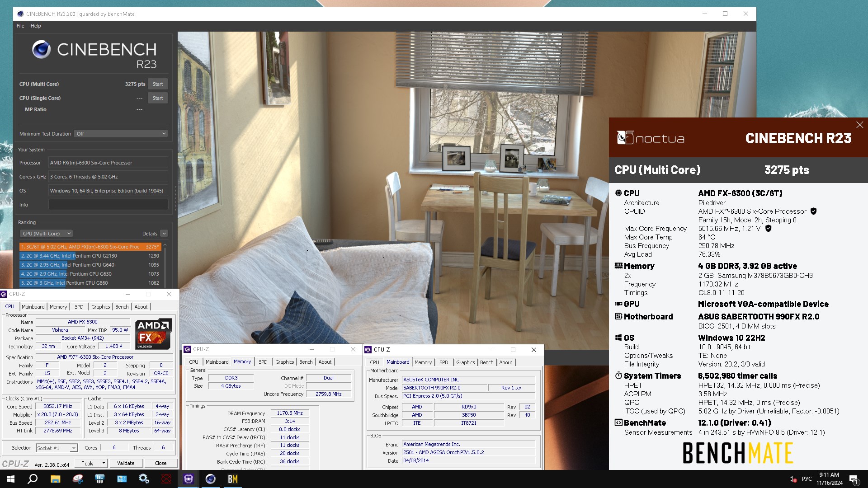Click the Max Core Frequency shield icon

768,229
